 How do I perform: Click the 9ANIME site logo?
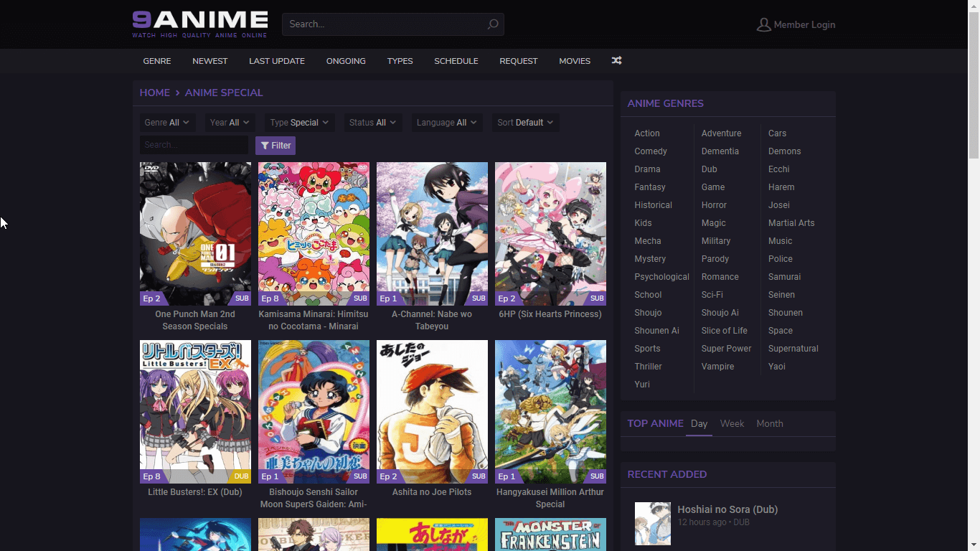coord(200,24)
